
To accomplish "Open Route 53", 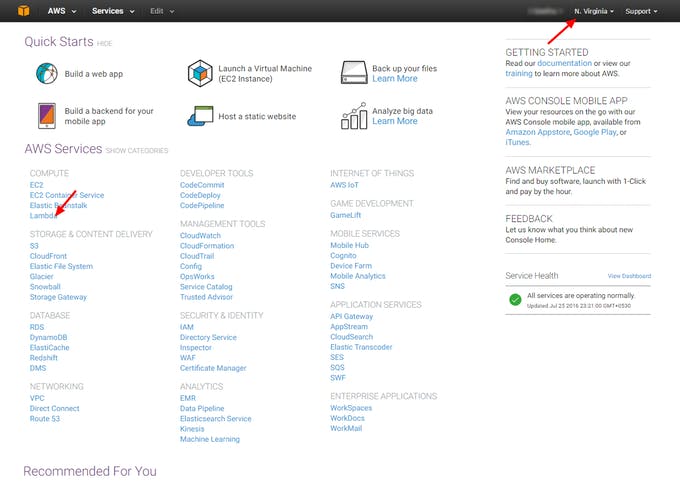I will [x=45, y=419].
